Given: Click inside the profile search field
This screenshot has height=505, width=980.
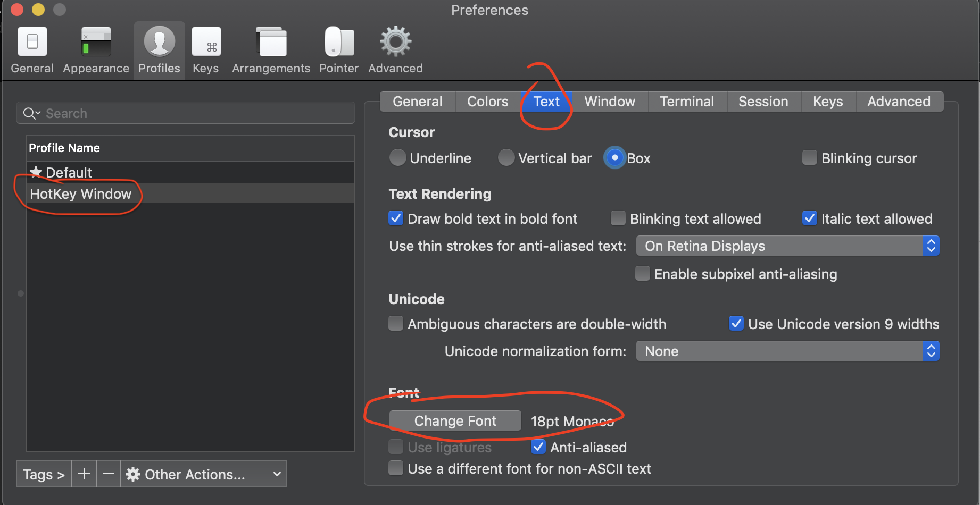Looking at the screenshot, I should click(x=185, y=113).
